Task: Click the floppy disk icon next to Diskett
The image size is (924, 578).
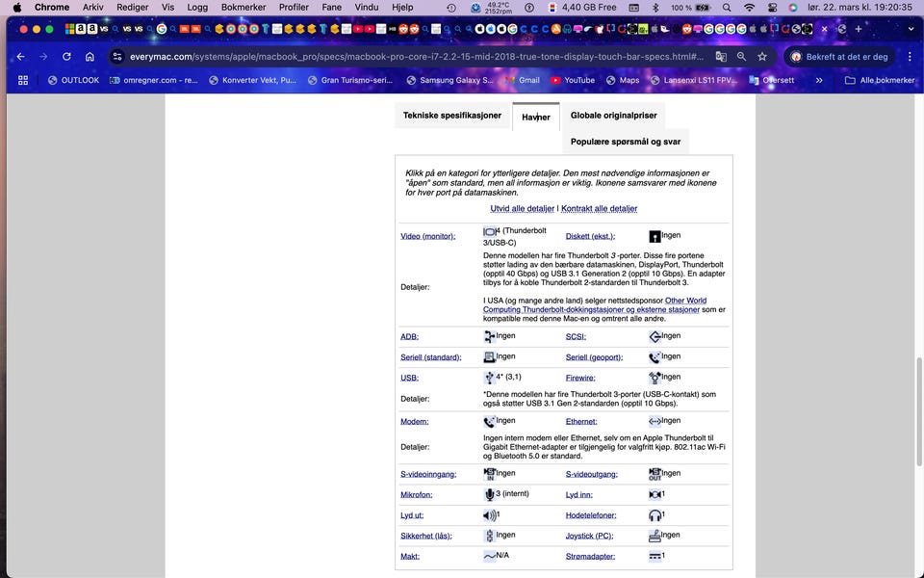Action: tap(654, 237)
